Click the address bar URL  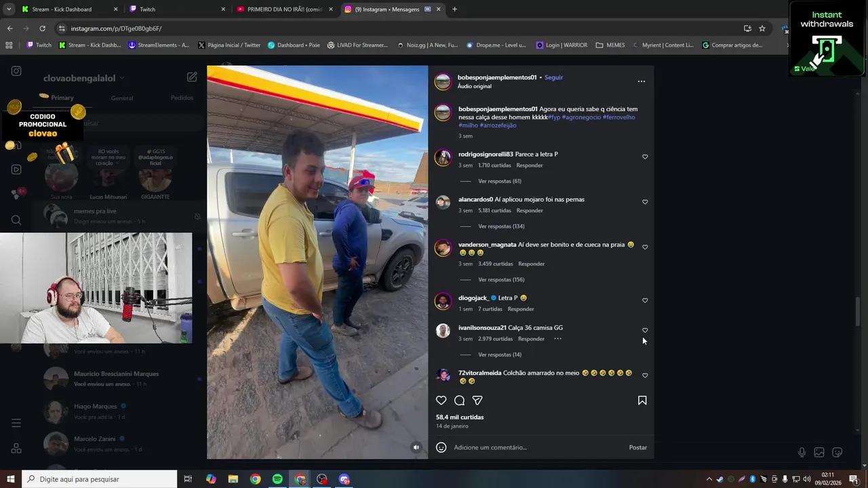(116, 28)
